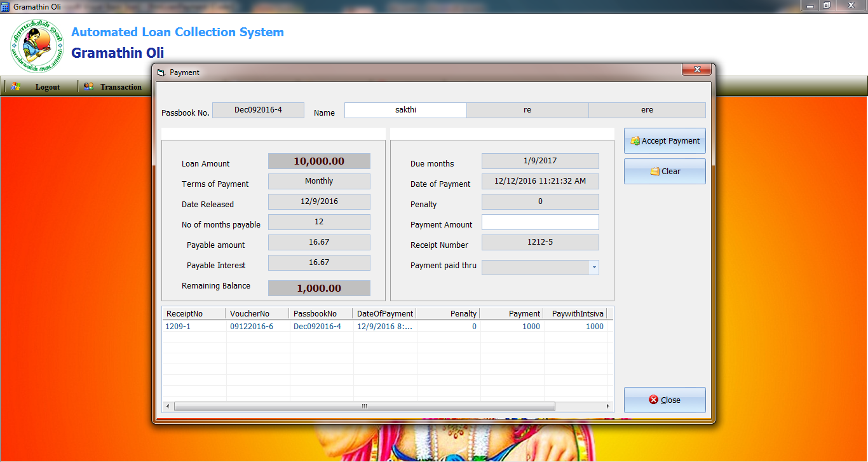The height and width of the screenshot is (462, 868).
Task: Select the Transaction menu
Action: tap(121, 86)
